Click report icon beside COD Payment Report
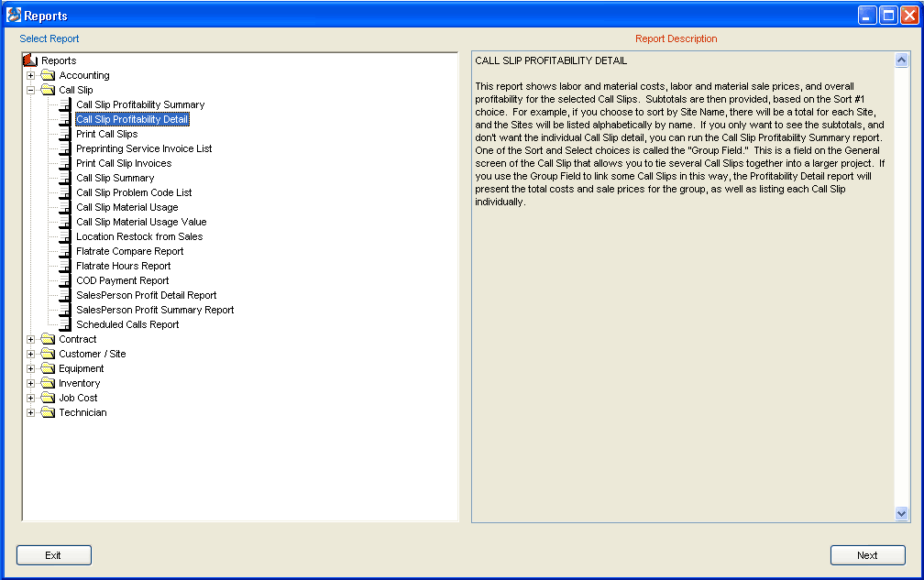924x580 pixels. coord(65,281)
